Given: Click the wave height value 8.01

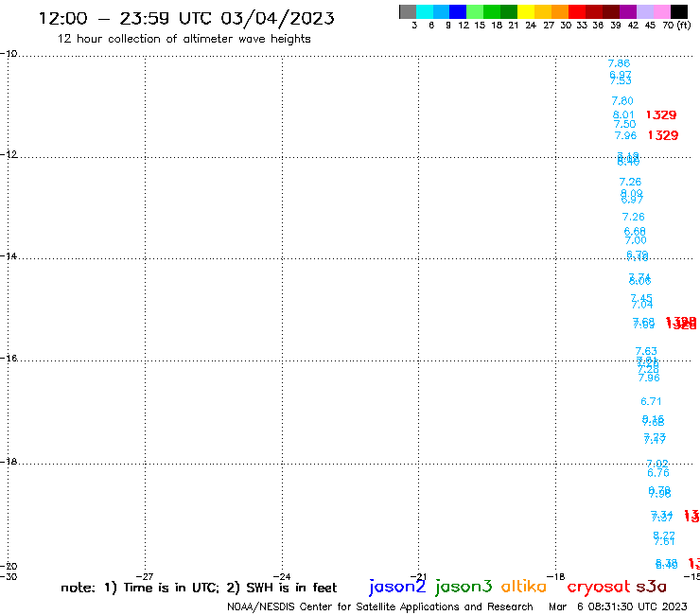Looking at the screenshot, I should [623, 114].
